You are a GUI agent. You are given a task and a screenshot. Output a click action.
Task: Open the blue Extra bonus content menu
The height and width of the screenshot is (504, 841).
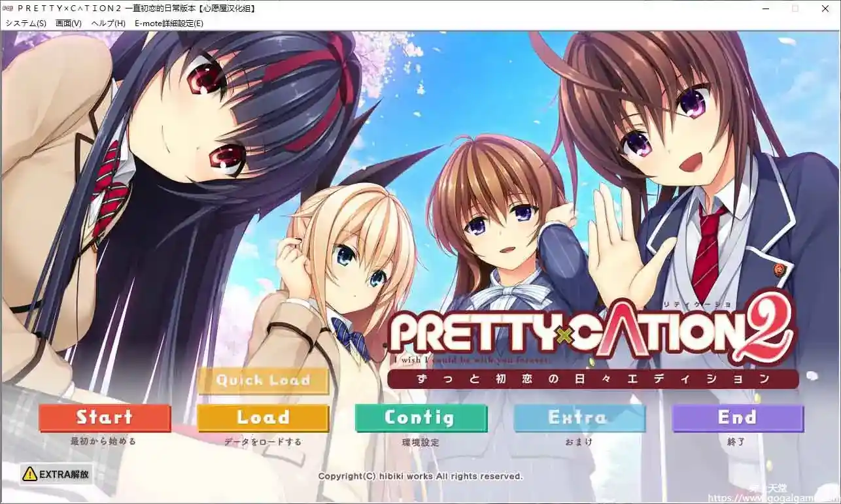point(579,418)
